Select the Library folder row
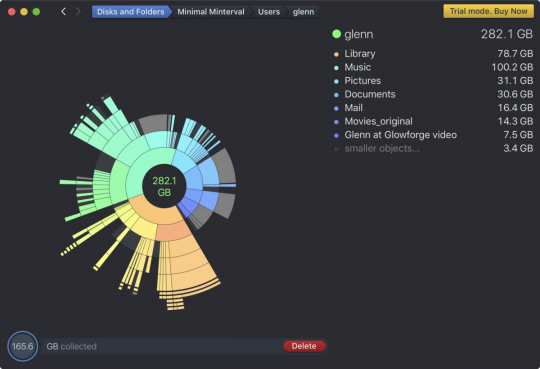This screenshot has height=369, width=540. 433,54
